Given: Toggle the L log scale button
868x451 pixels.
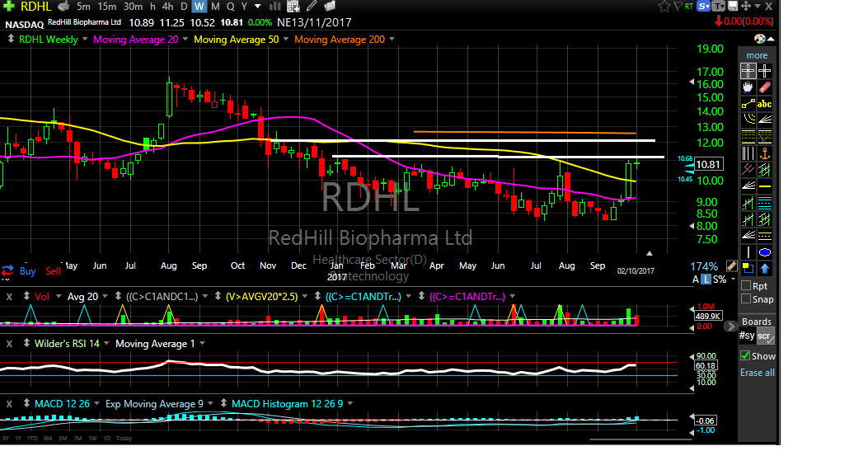Looking at the screenshot, I should coord(706,280).
